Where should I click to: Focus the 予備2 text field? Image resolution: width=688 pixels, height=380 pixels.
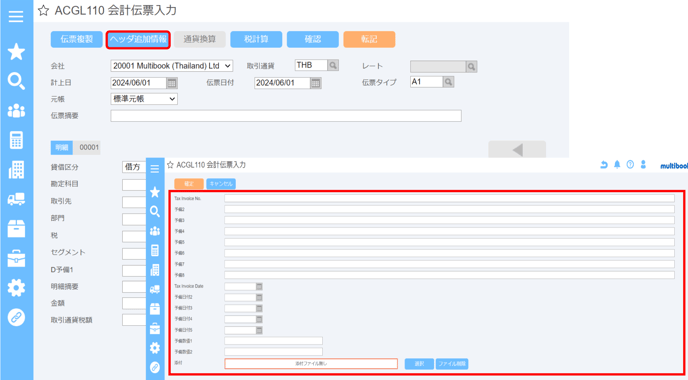point(449,209)
